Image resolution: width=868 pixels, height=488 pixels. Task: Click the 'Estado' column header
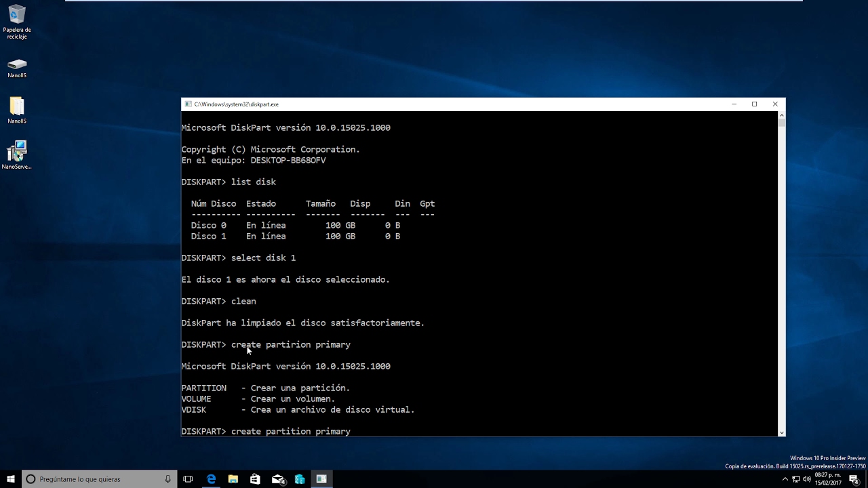(261, 204)
